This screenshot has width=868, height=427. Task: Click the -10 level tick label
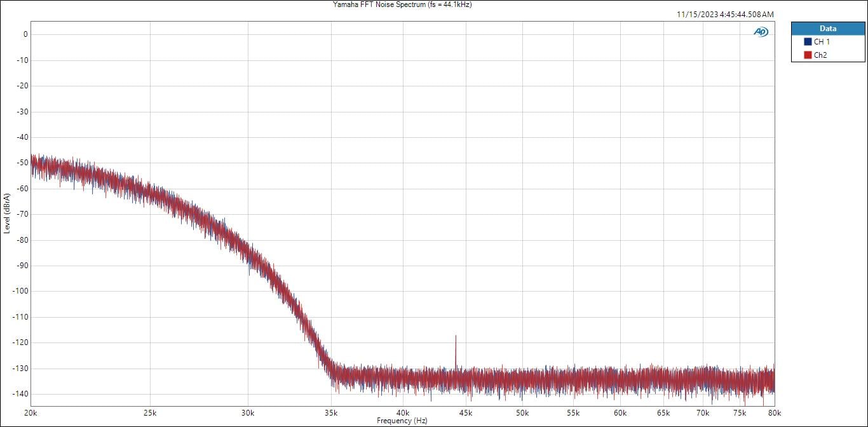click(x=22, y=60)
